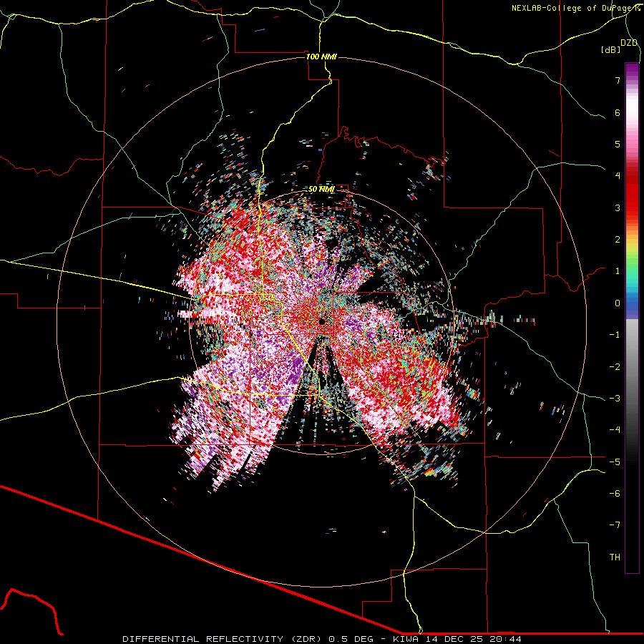Select the 100 NMI range ring label
Screen dimensions: 644x644
tap(321, 57)
